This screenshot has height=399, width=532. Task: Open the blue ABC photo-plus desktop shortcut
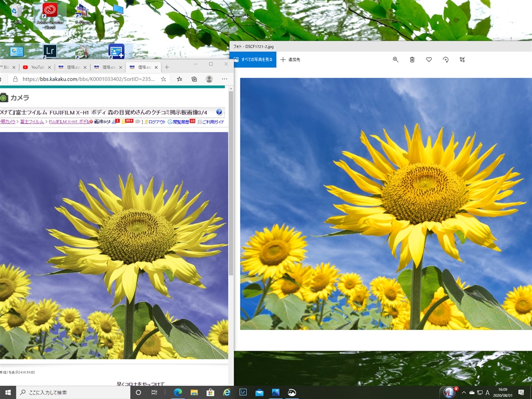116,51
